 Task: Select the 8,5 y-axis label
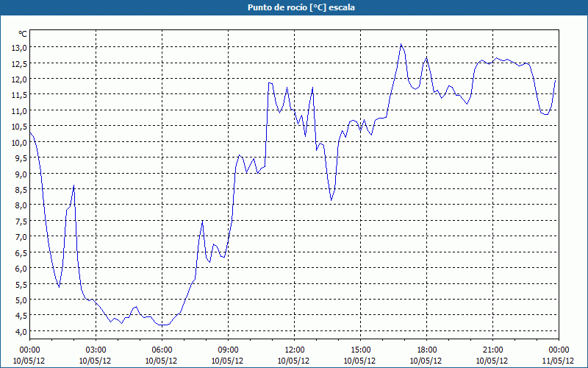(x=22, y=189)
